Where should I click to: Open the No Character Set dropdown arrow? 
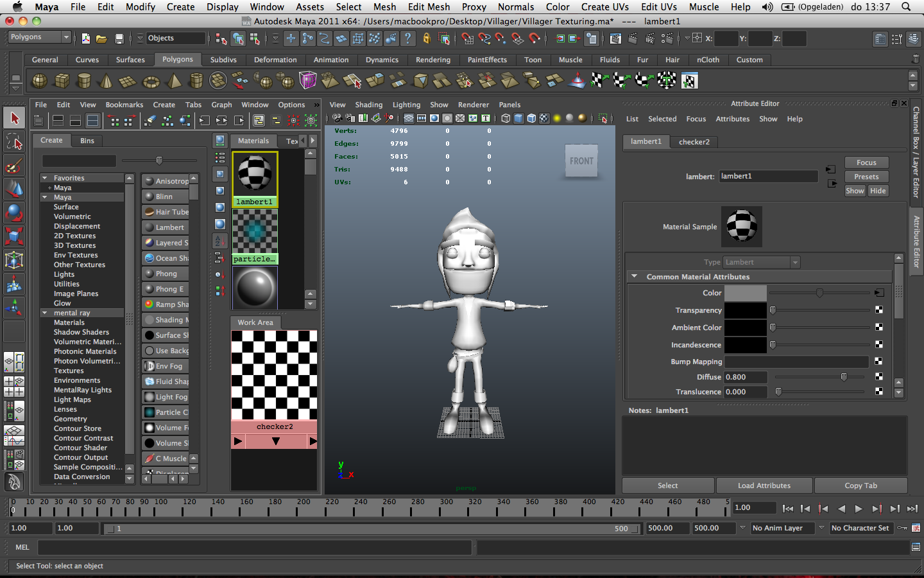821,528
